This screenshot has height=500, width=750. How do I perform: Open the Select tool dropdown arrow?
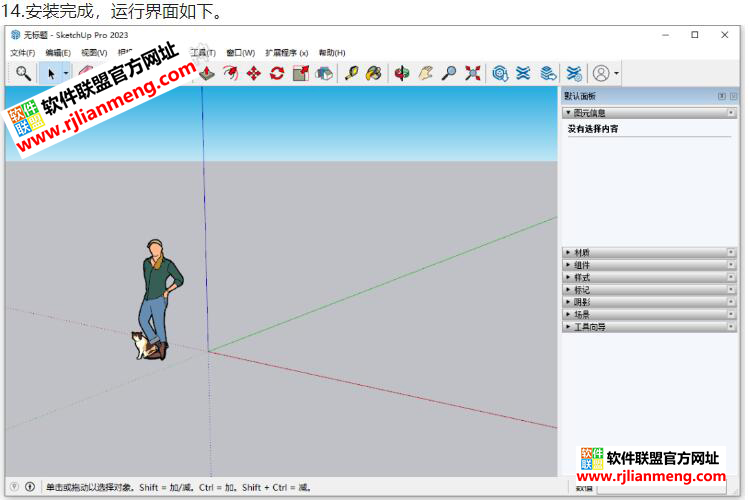click(x=66, y=73)
